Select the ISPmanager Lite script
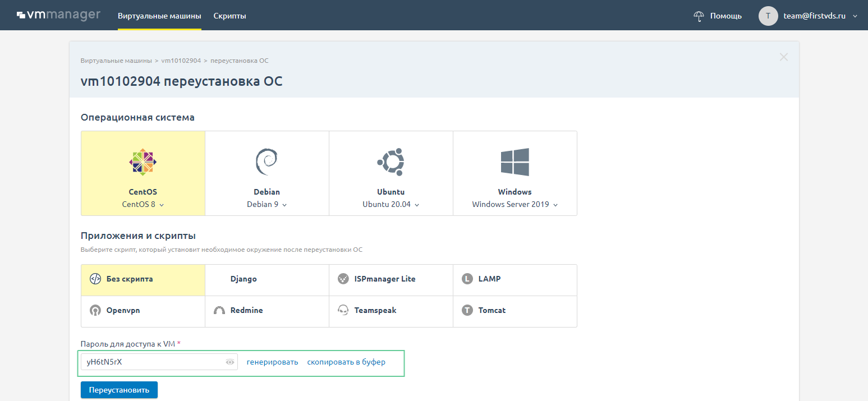 click(391, 280)
